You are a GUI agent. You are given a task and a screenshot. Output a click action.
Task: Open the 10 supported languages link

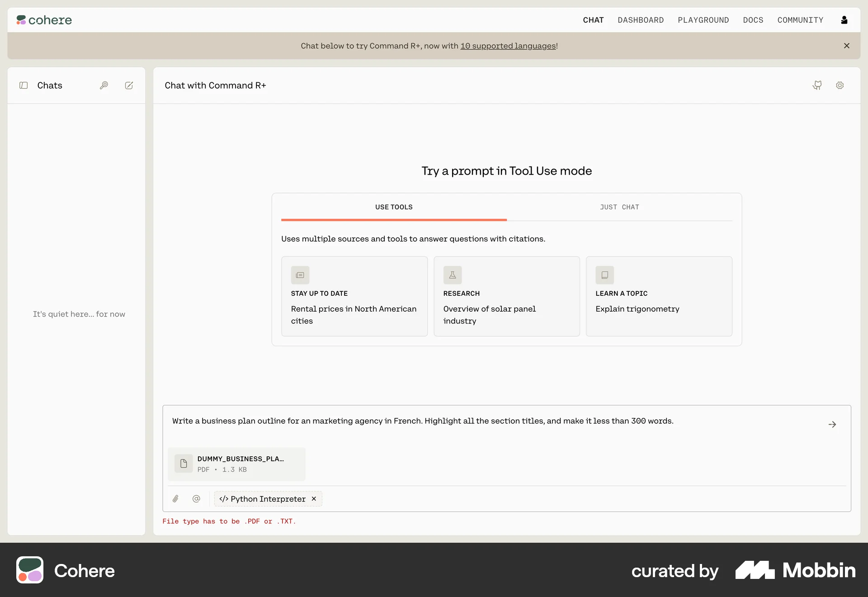pyautogui.click(x=508, y=46)
